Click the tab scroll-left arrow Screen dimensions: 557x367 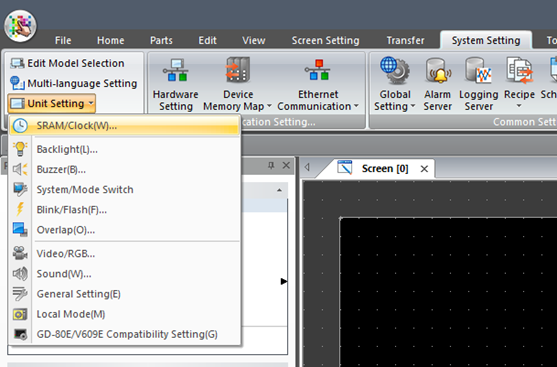click(x=307, y=167)
